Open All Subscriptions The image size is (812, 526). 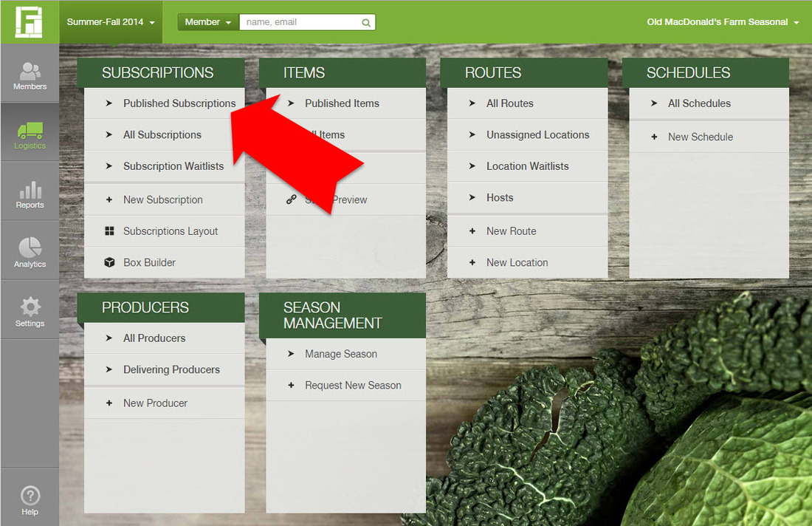pos(164,134)
